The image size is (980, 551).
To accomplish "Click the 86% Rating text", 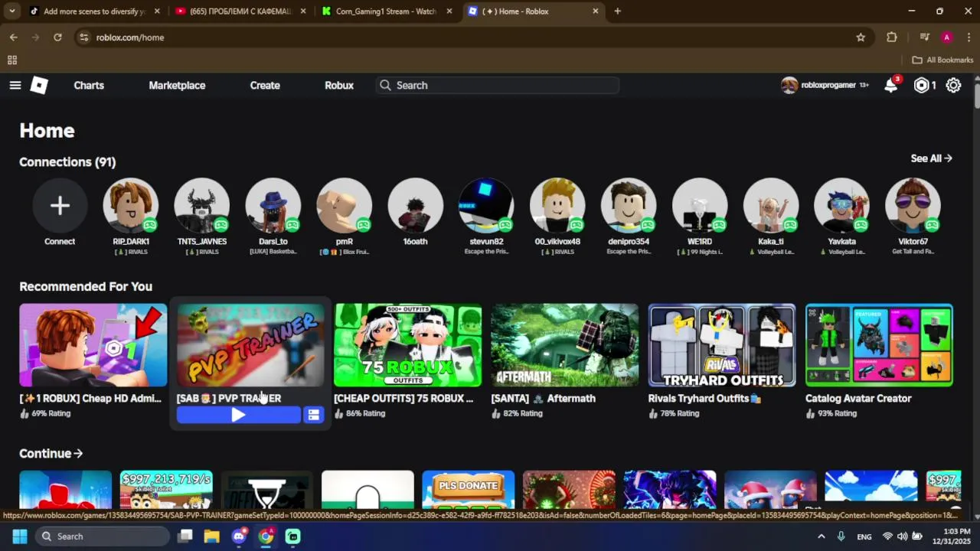I will (365, 413).
